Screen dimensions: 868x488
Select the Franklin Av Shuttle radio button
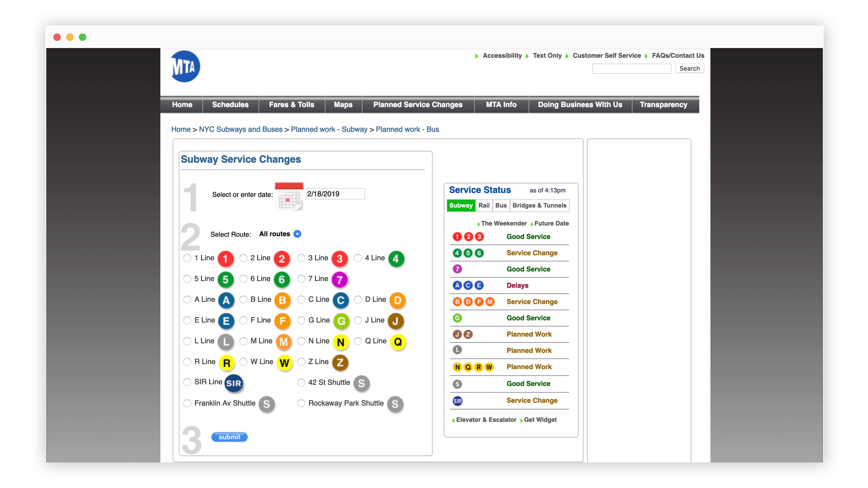tap(187, 403)
